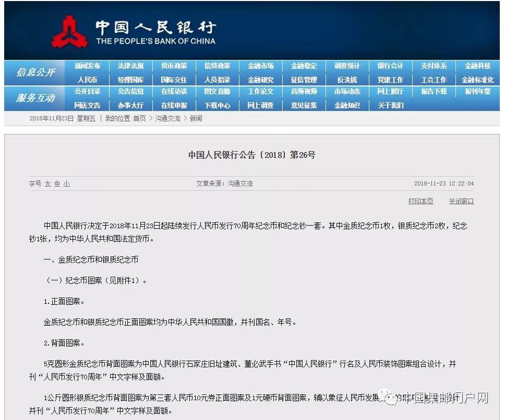Open 意见征集 menu item
The image size is (505, 420).
click(x=304, y=105)
